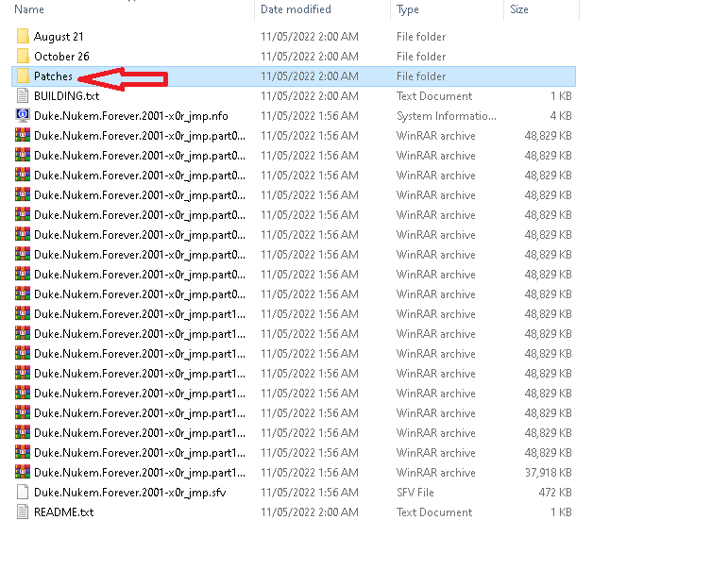Sort files by the Type column header
Screen dimensions: 728x570
(408, 9)
